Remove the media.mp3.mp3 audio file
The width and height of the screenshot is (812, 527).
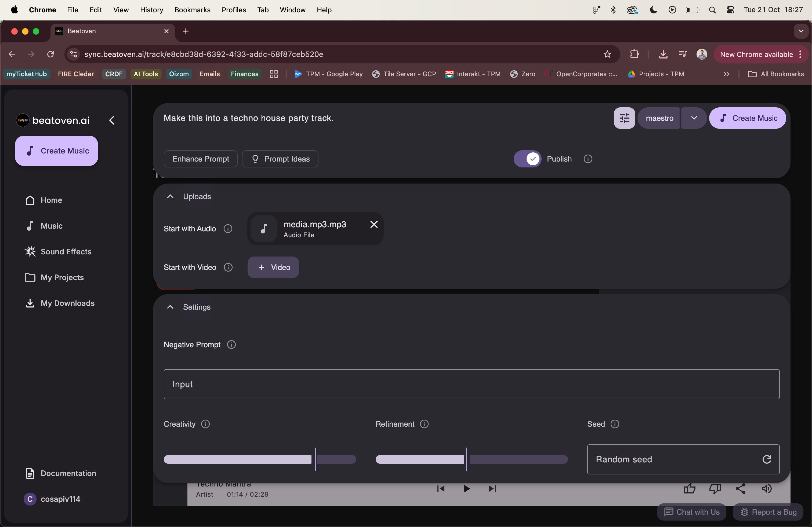[x=374, y=224]
